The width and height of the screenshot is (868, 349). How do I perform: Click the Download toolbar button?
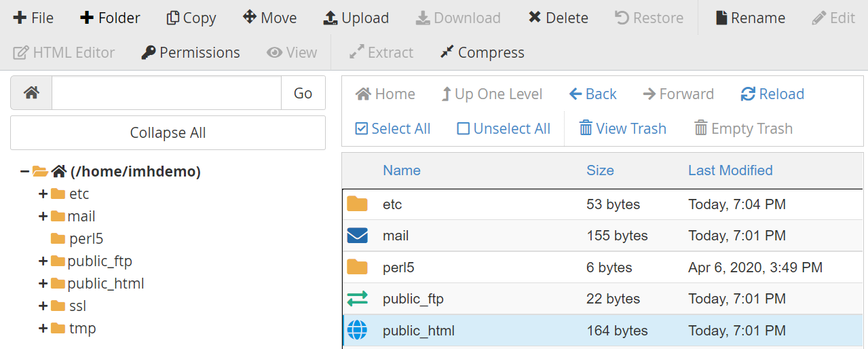pyautogui.click(x=458, y=18)
